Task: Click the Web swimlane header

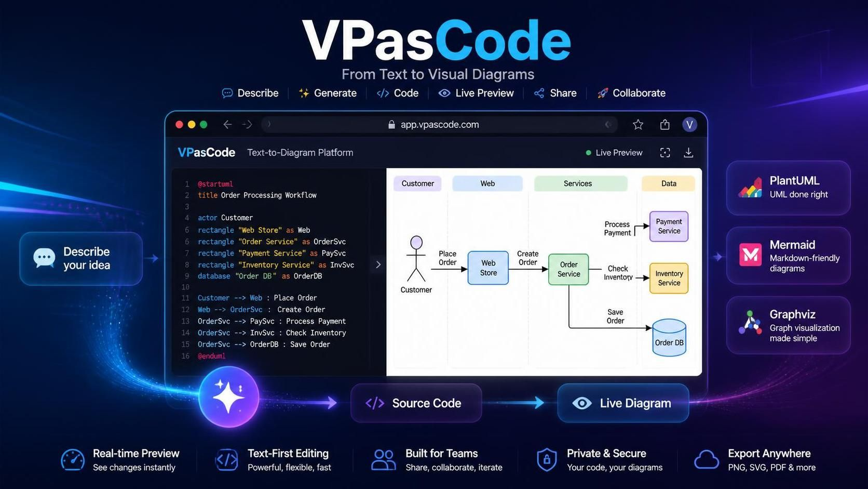Action: [487, 183]
